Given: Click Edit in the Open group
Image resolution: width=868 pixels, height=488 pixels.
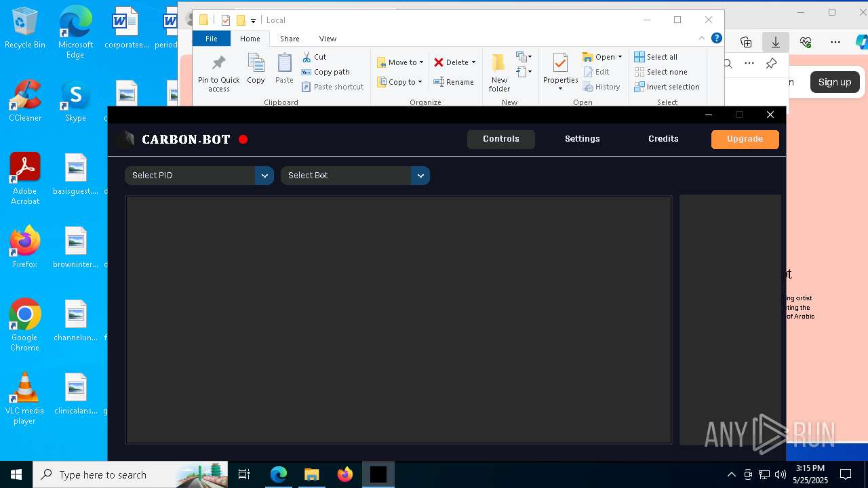Looking at the screenshot, I should [x=596, y=72].
